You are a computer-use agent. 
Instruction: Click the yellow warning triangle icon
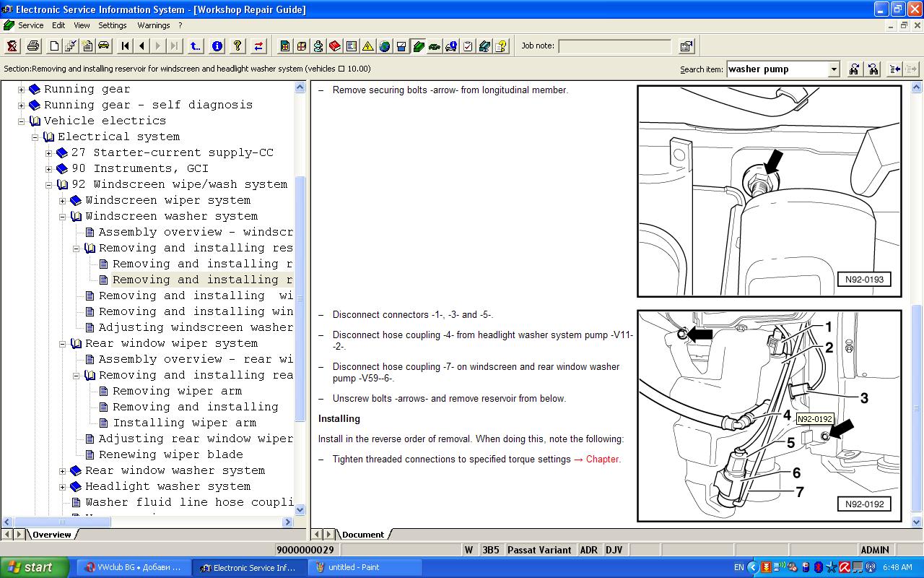pos(368,46)
